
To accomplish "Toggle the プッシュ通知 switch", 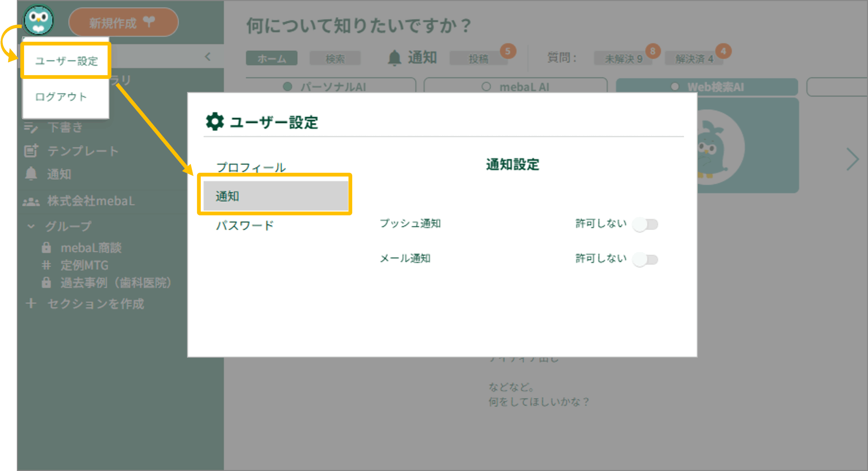I will coord(645,224).
